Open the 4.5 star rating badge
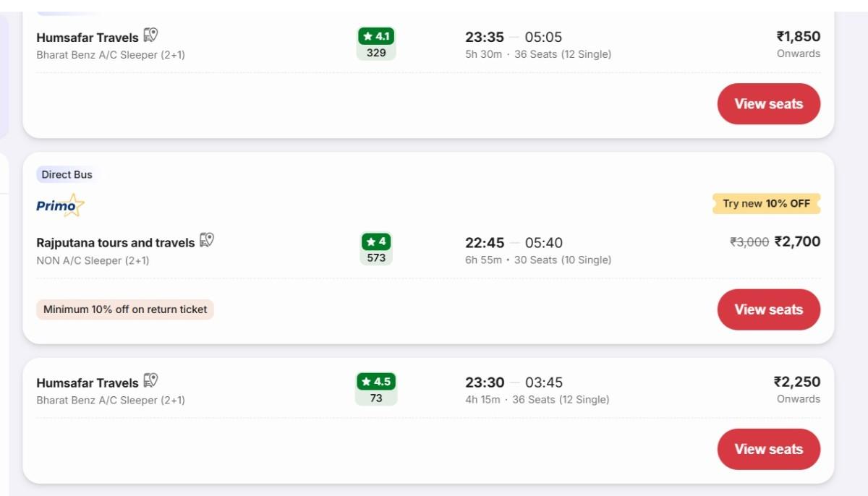868x496 pixels. (x=376, y=389)
